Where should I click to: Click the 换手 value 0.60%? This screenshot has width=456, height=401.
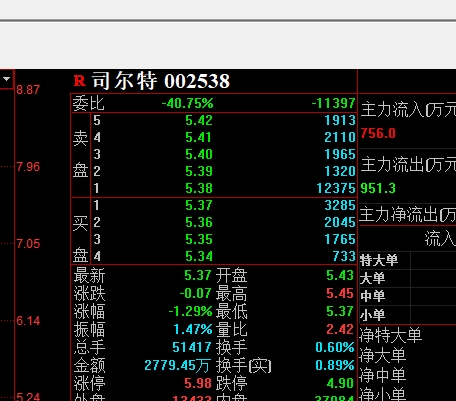click(x=335, y=347)
